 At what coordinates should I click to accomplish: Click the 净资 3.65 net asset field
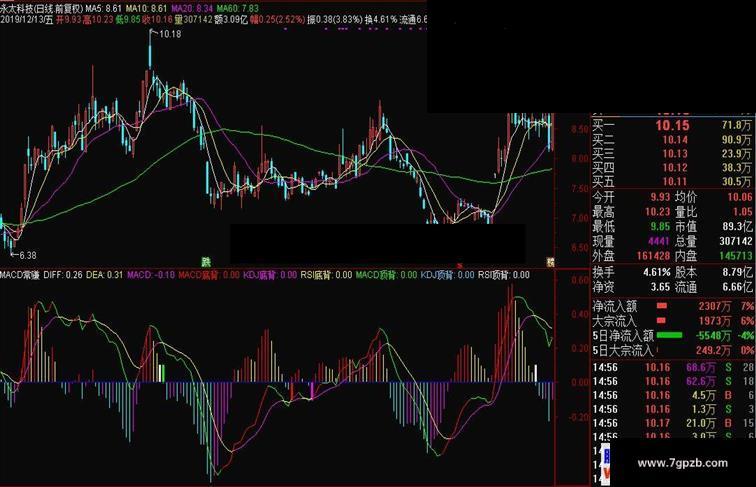click(631, 287)
